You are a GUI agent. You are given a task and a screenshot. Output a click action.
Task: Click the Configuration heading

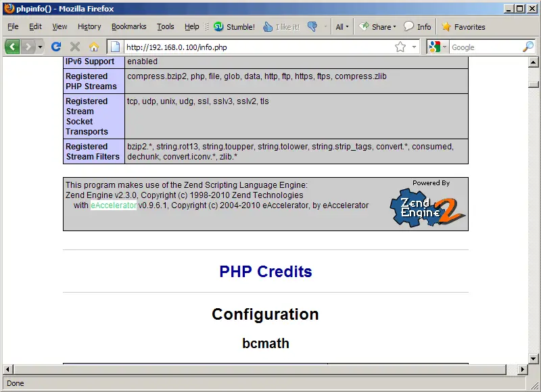coord(265,314)
